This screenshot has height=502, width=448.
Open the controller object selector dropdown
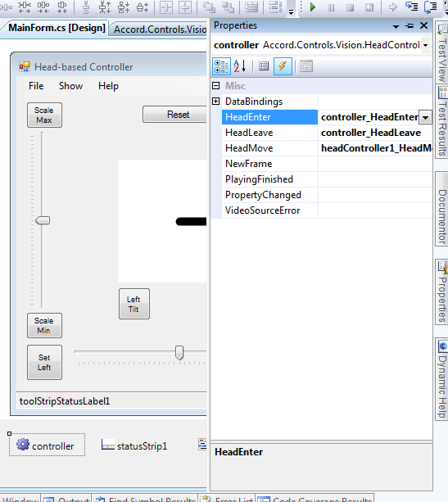click(x=425, y=45)
